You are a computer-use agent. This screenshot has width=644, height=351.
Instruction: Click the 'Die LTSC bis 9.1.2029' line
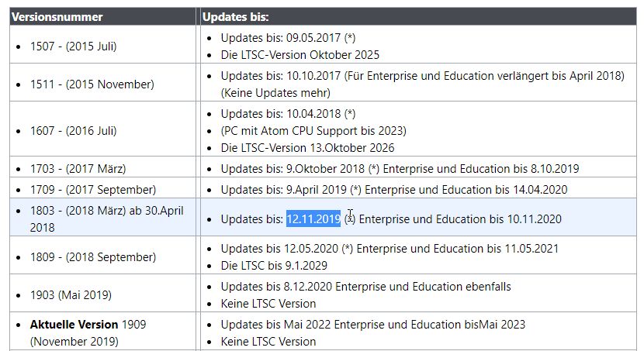[x=274, y=266]
